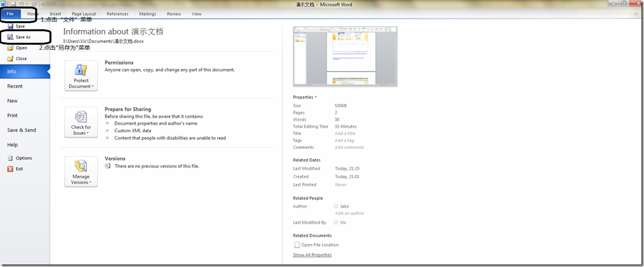Click the file size value 530KB
Image resolution: width=644 pixels, height=267 pixels.
click(x=341, y=106)
